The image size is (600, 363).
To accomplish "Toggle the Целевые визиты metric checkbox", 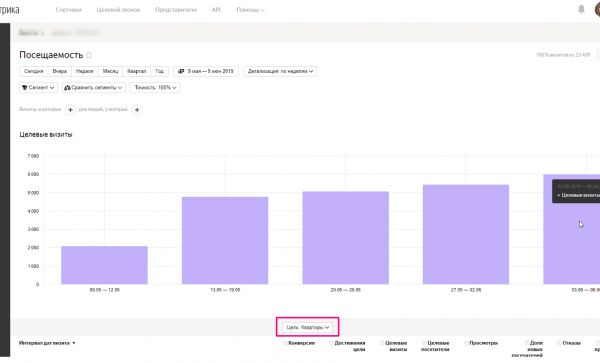I will [x=382, y=343].
